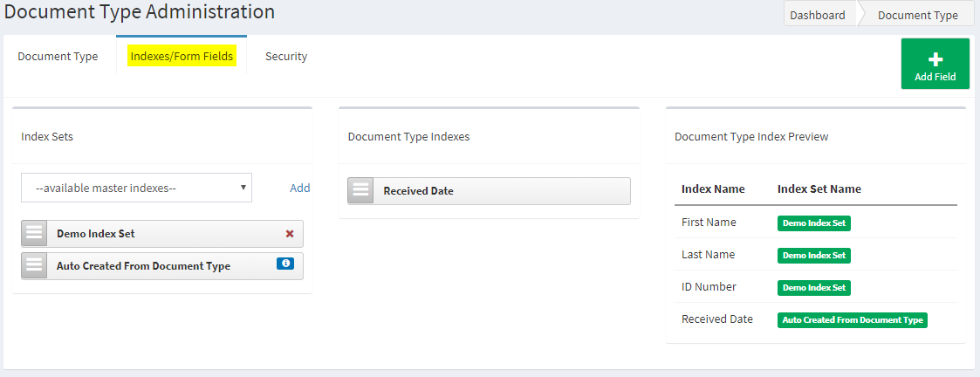Click the Demo Index Set badge beside ID Number
This screenshot has height=377, width=980.
pos(813,288)
